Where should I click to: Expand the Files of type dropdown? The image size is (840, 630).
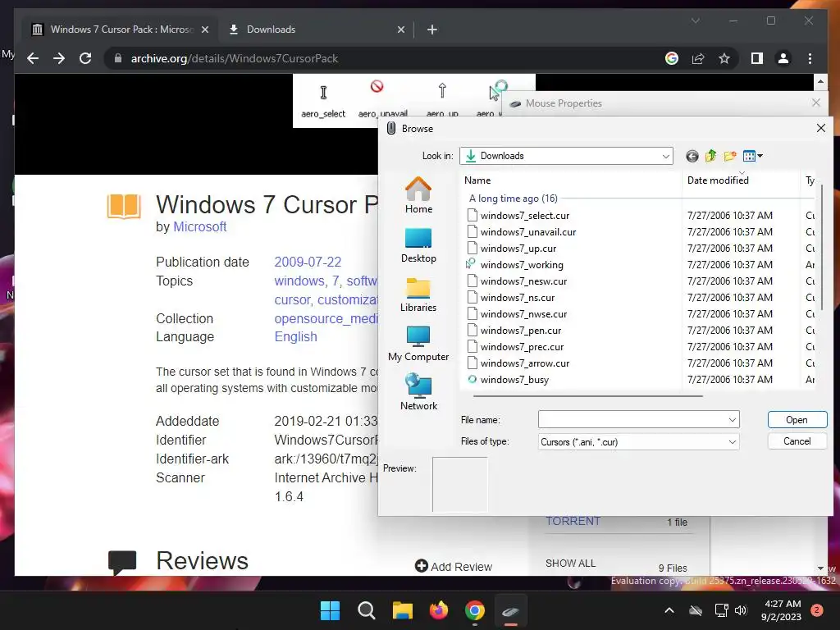coord(732,442)
